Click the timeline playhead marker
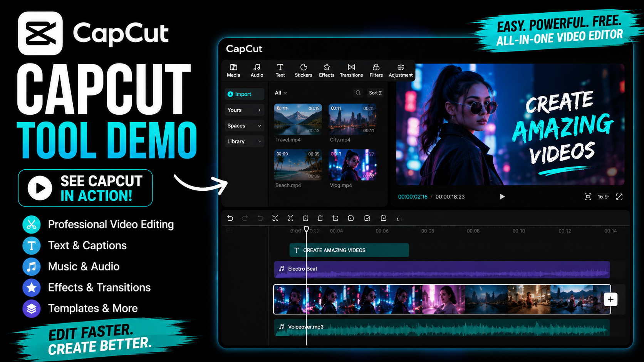 coord(306,229)
